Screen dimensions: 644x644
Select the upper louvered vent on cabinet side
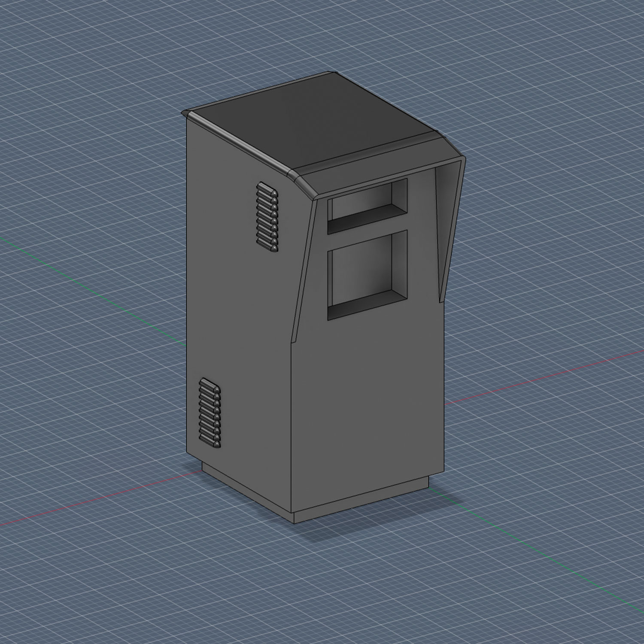tap(267, 217)
